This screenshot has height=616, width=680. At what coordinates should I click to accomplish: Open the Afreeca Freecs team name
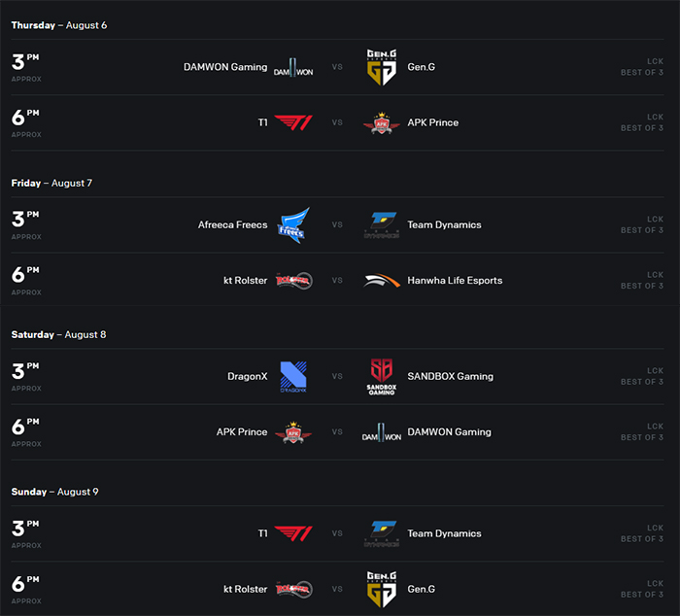pos(233,225)
